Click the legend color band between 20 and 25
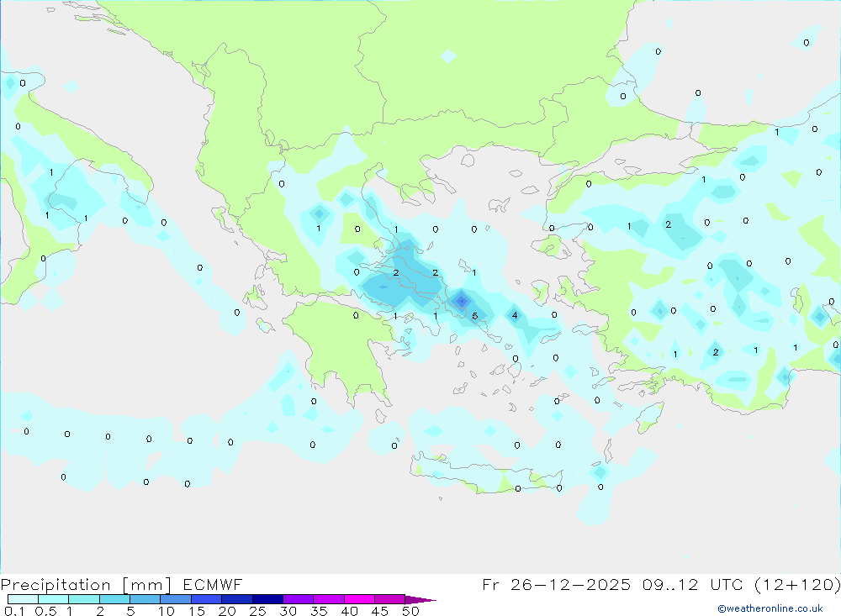 237,599
